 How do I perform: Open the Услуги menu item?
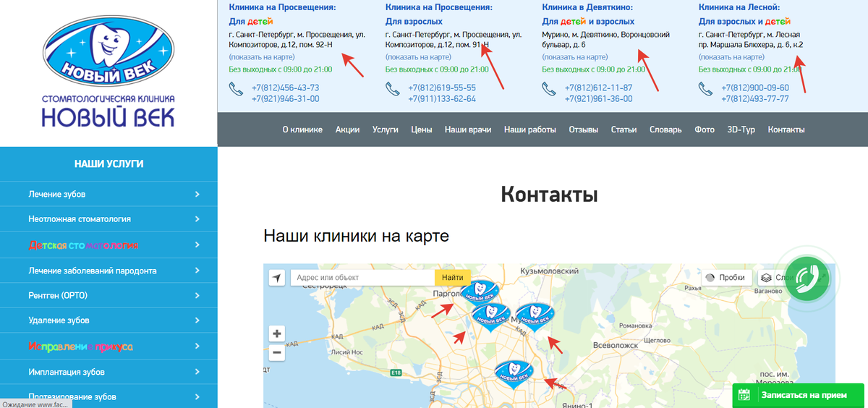pos(386,129)
